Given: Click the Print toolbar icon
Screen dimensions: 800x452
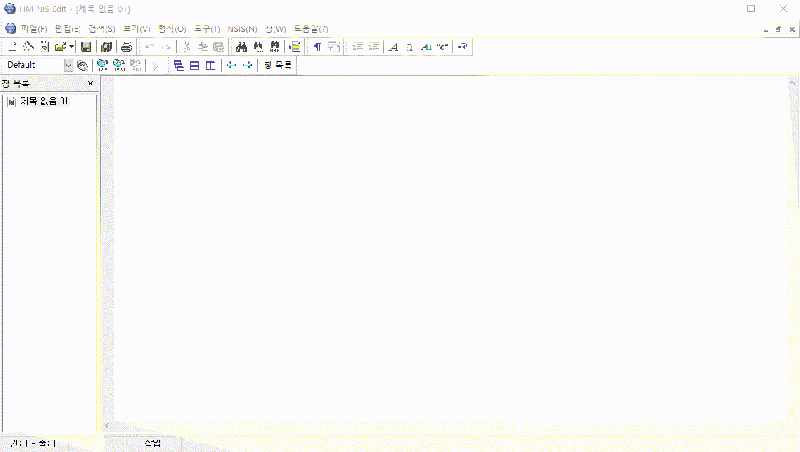Looking at the screenshot, I should (126, 47).
